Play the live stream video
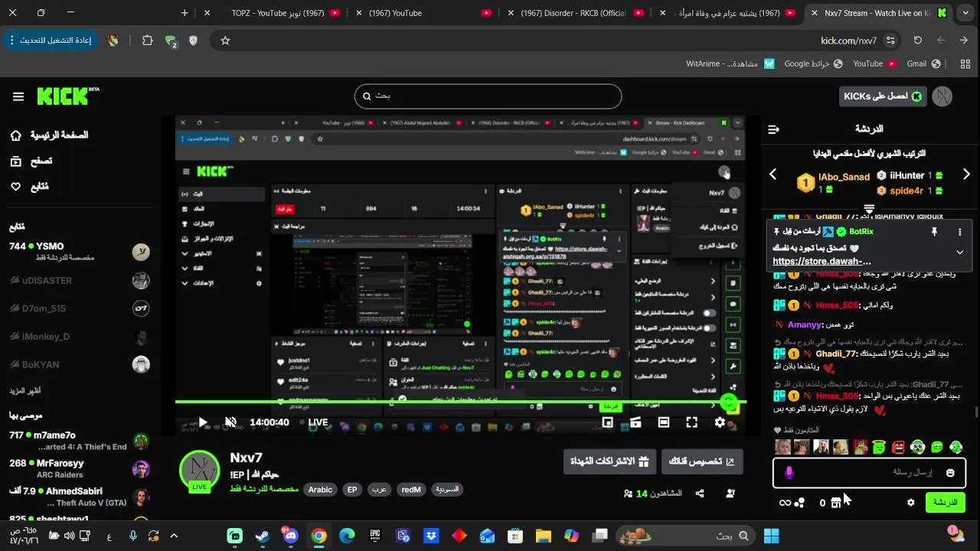This screenshot has width=980, height=551. 203,422
